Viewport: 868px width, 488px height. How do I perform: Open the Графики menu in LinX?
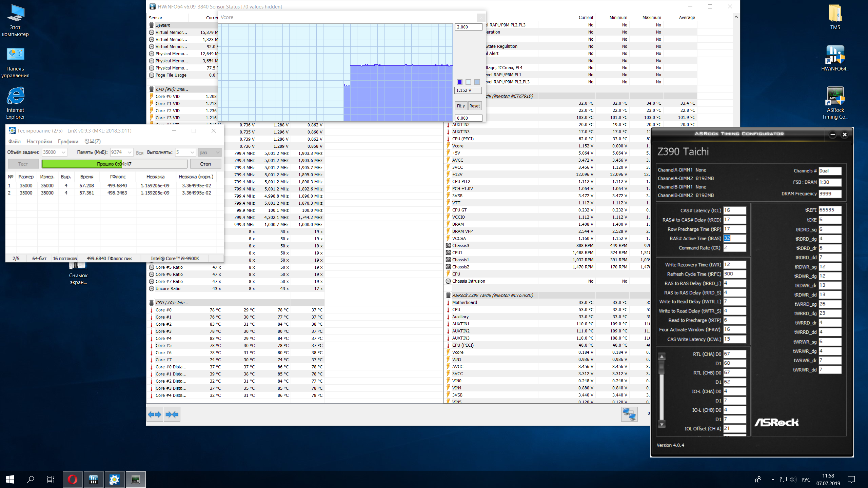(68, 141)
